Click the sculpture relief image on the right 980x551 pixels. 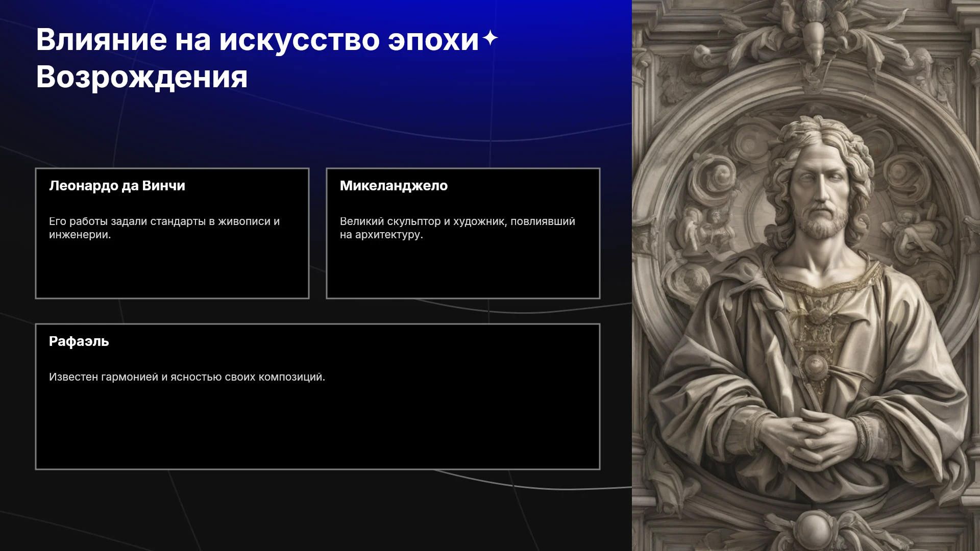[x=806, y=275]
